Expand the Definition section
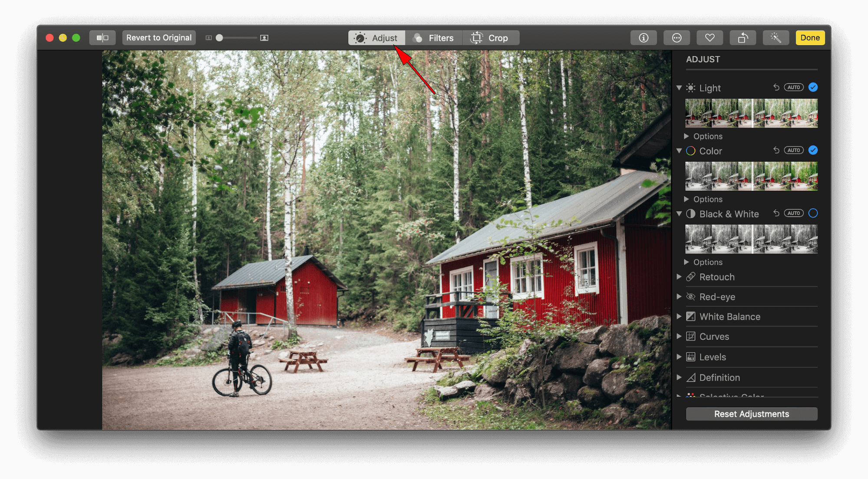 tap(679, 377)
